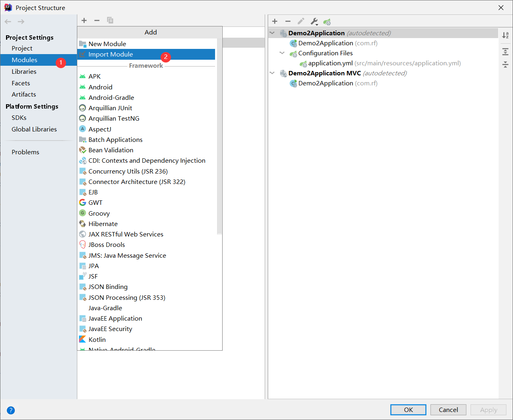The width and height of the screenshot is (513, 420).
Task: Click the Add (+) icon above the module list
Action: 84,20
